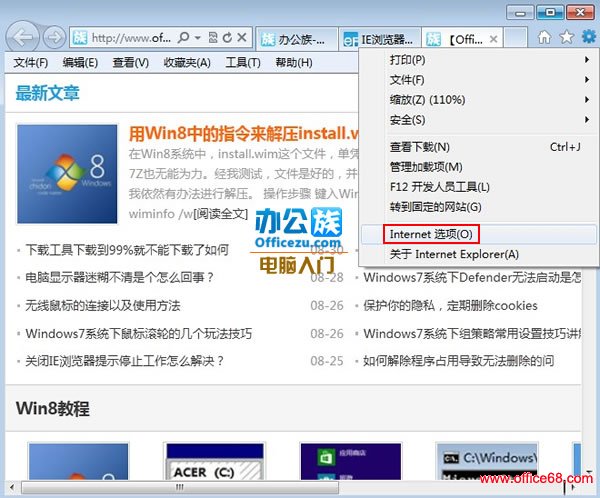
Task: Minimize the browser window
Action: click(520, 13)
